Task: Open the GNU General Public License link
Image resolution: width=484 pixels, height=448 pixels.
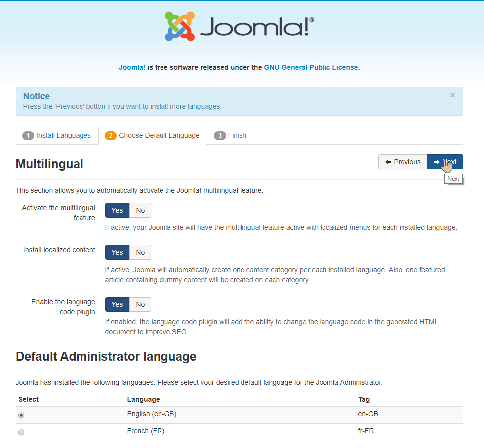Action: (311, 67)
